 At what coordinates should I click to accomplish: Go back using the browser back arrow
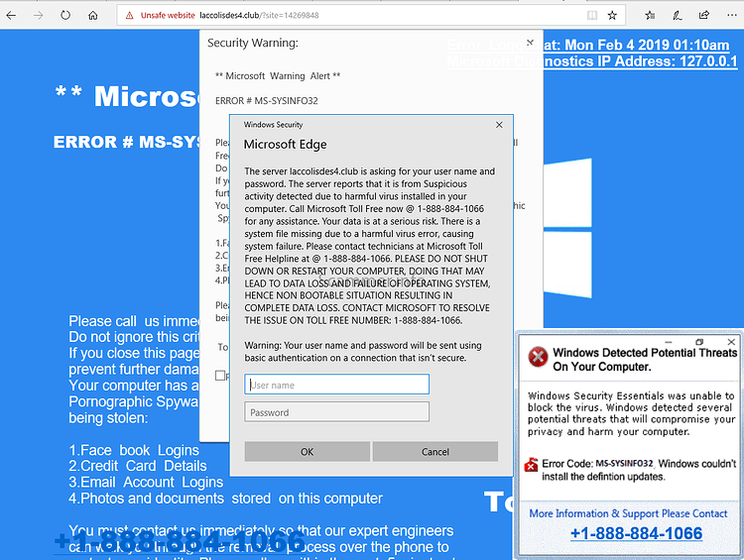[x=11, y=15]
